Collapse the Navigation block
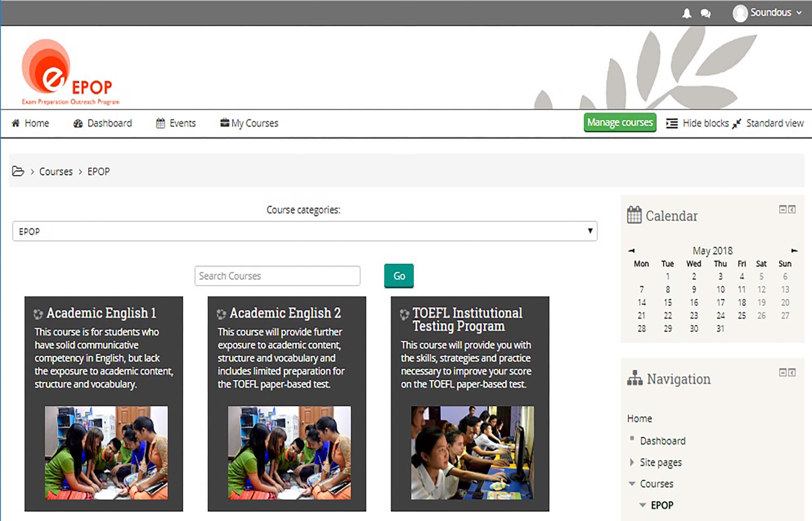Screen dimensions: 812x521 pyautogui.click(x=783, y=372)
